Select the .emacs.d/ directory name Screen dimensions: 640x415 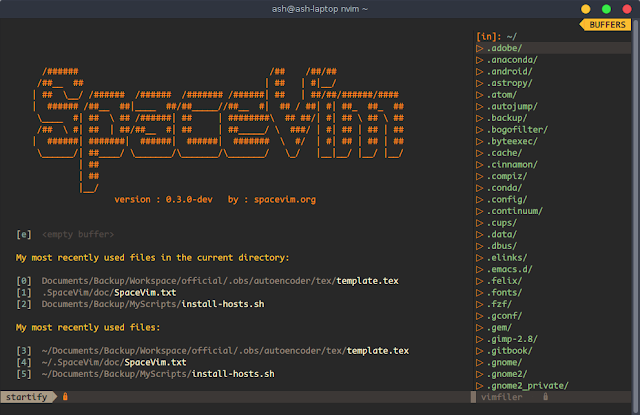509,269
